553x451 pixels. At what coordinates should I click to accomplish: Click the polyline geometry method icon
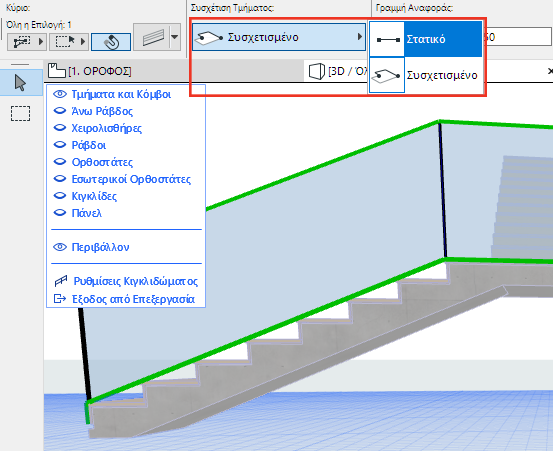[22, 42]
